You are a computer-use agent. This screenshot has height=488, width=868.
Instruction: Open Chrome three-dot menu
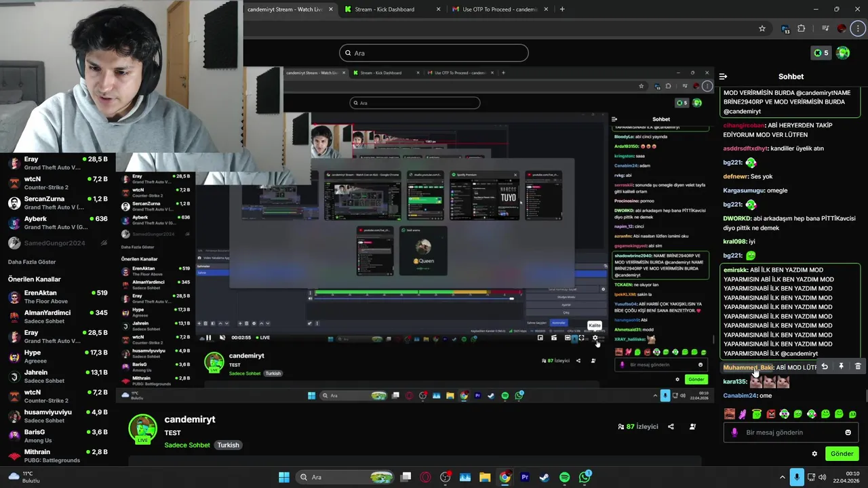[x=859, y=28]
